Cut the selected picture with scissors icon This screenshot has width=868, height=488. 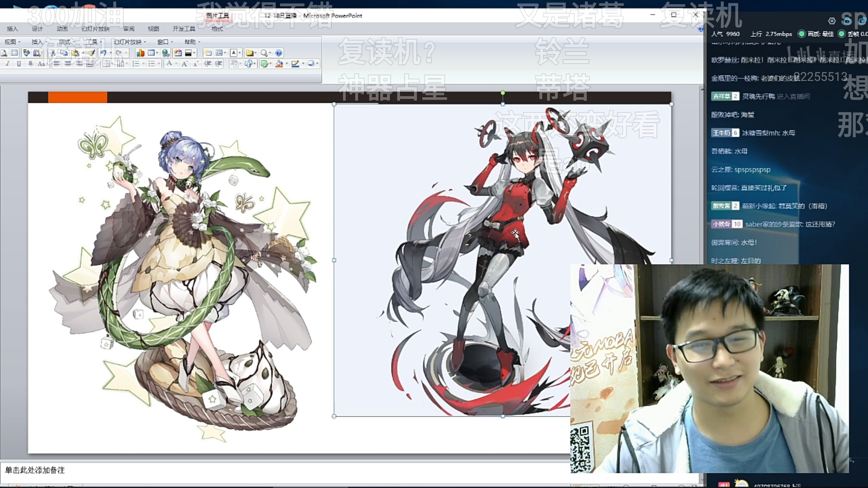[53, 53]
